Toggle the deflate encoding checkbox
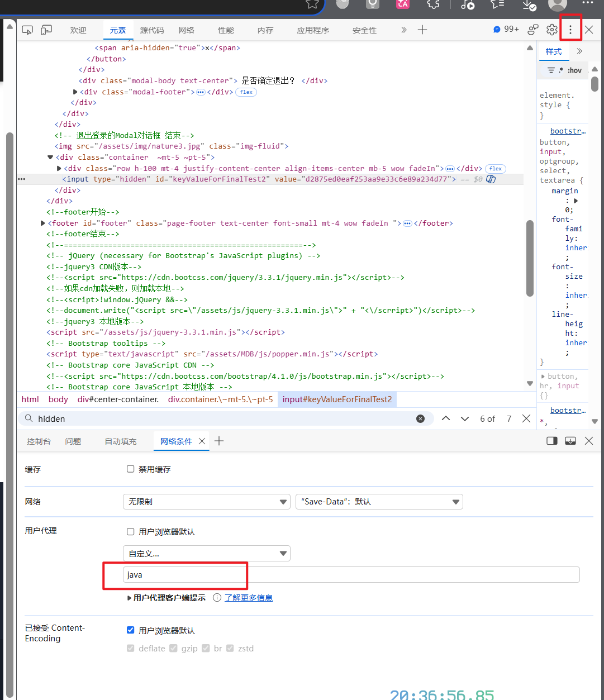 pos(131,649)
